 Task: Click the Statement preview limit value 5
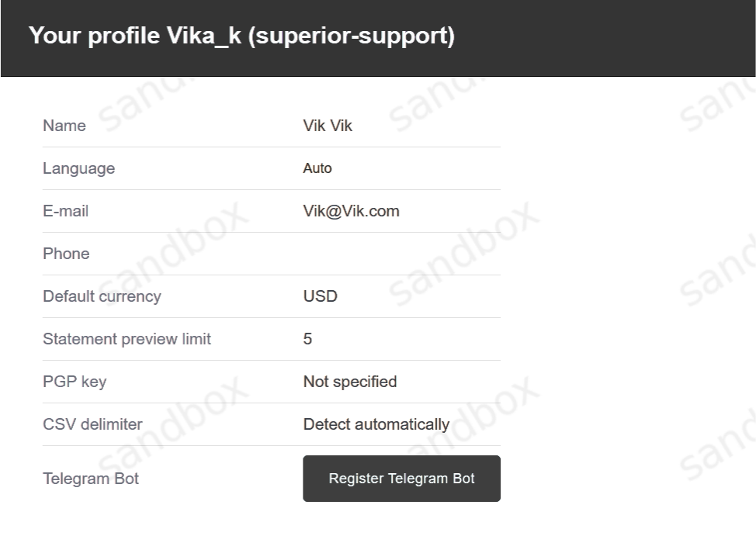pyautogui.click(x=307, y=339)
